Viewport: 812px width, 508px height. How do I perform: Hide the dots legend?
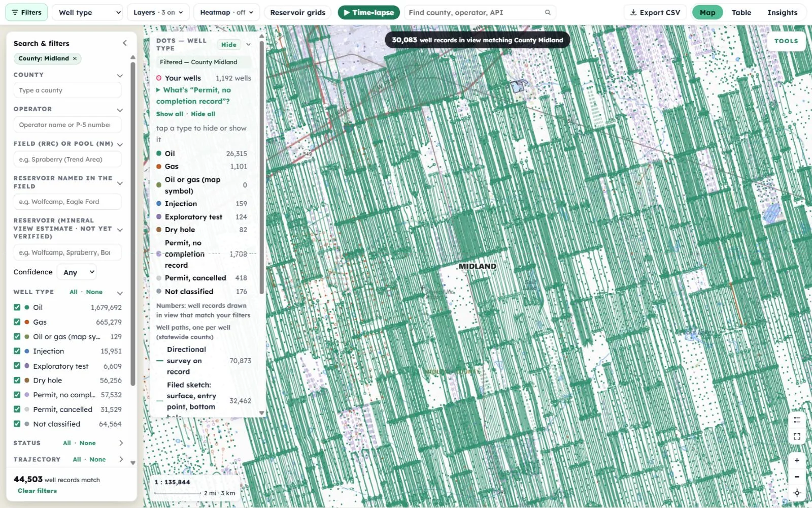click(x=229, y=45)
